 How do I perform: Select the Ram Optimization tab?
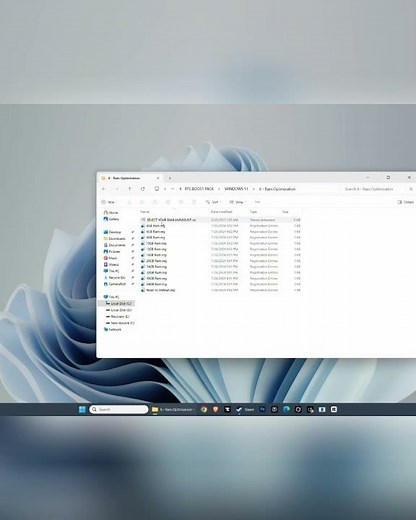pyautogui.click(x=131, y=178)
